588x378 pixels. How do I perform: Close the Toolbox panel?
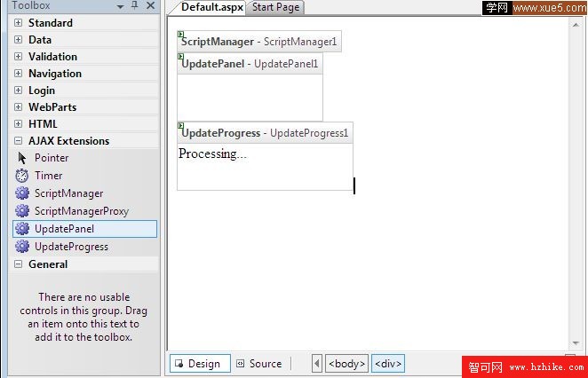coord(150,5)
